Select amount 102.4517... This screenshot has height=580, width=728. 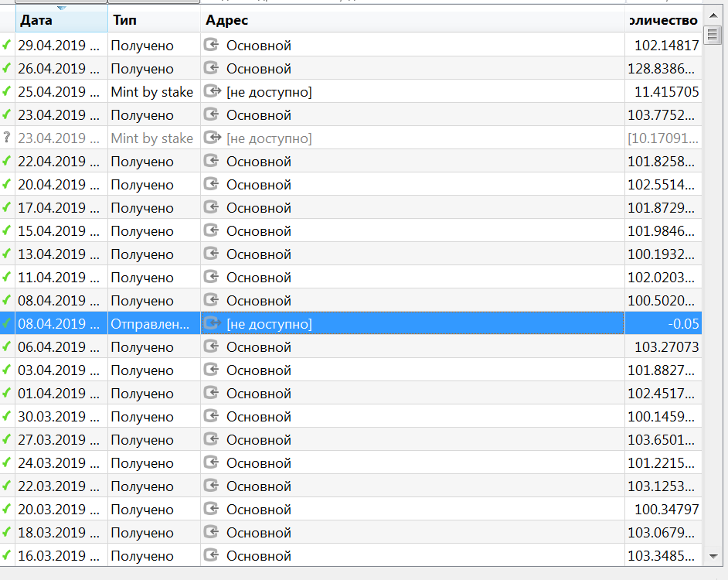point(661,394)
